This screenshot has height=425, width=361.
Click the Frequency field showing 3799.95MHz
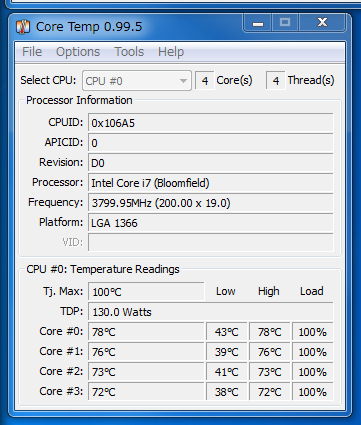[211, 203]
